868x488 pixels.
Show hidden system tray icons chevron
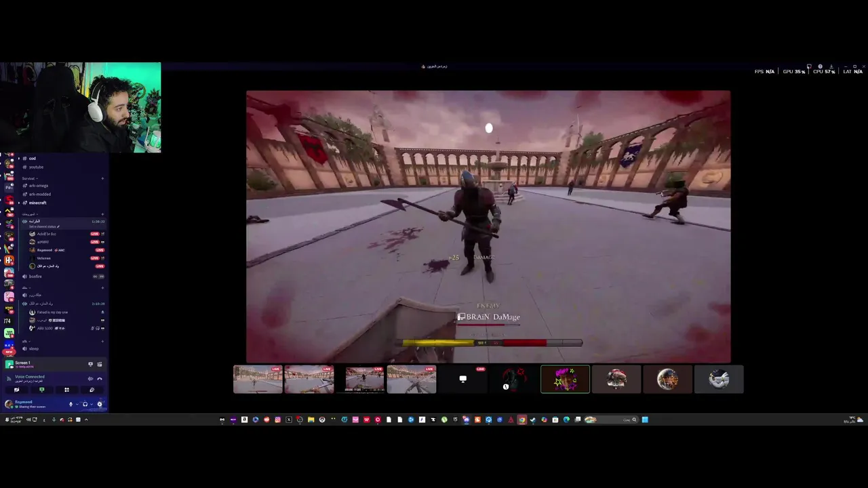[85, 420]
